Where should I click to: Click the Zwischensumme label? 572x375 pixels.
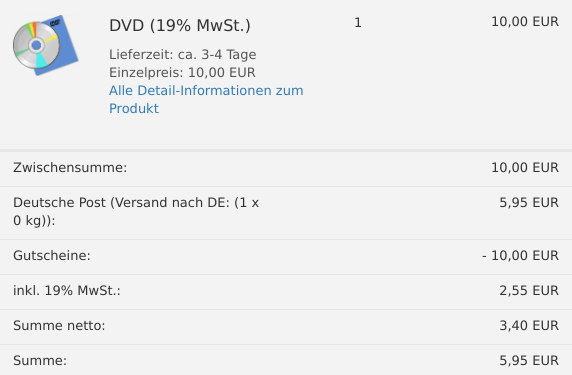(x=70, y=167)
